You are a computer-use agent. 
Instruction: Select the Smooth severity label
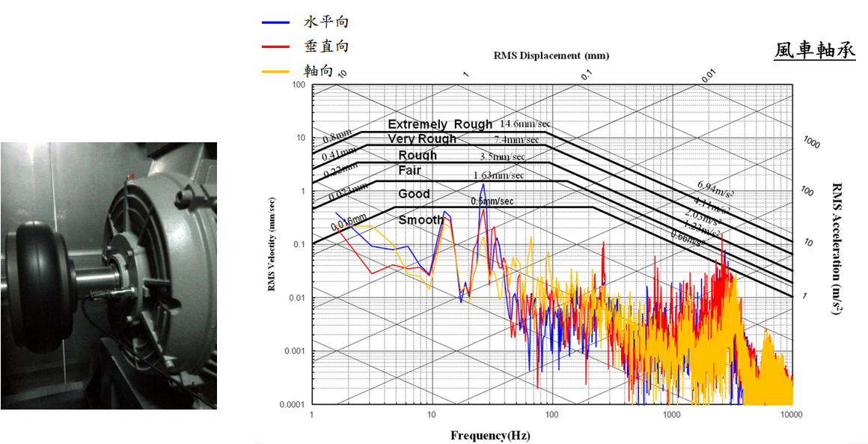click(421, 220)
